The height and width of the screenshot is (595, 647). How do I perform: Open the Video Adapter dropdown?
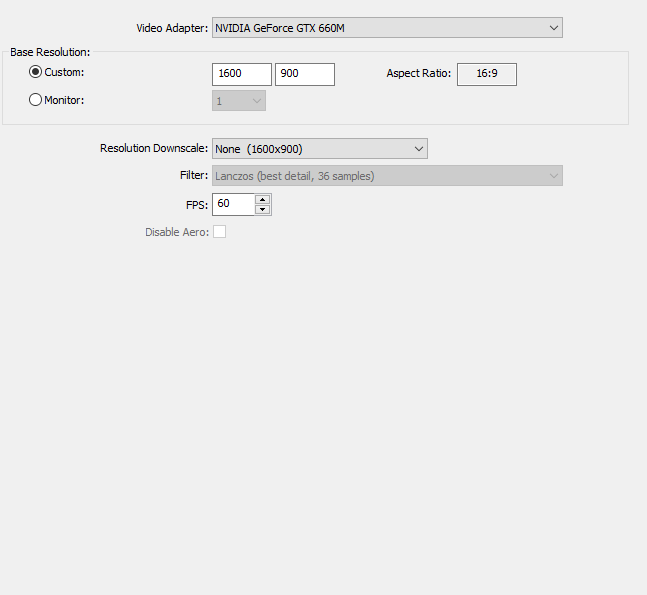(387, 28)
